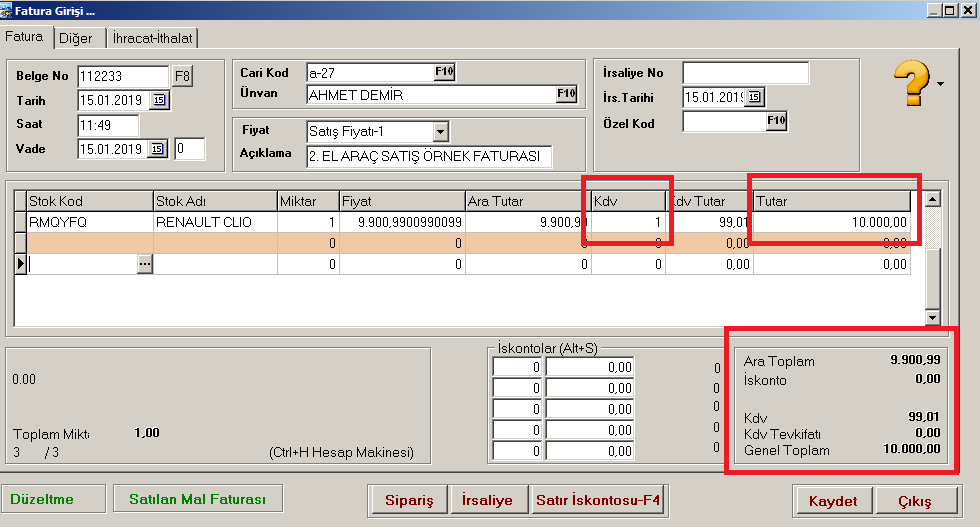Click the F10 lookup in Özel Kod field

tap(776, 121)
